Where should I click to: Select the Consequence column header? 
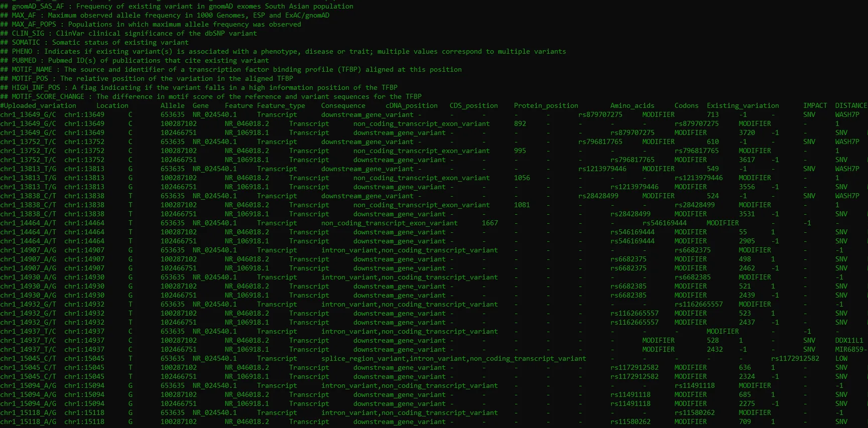coord(343,106)
